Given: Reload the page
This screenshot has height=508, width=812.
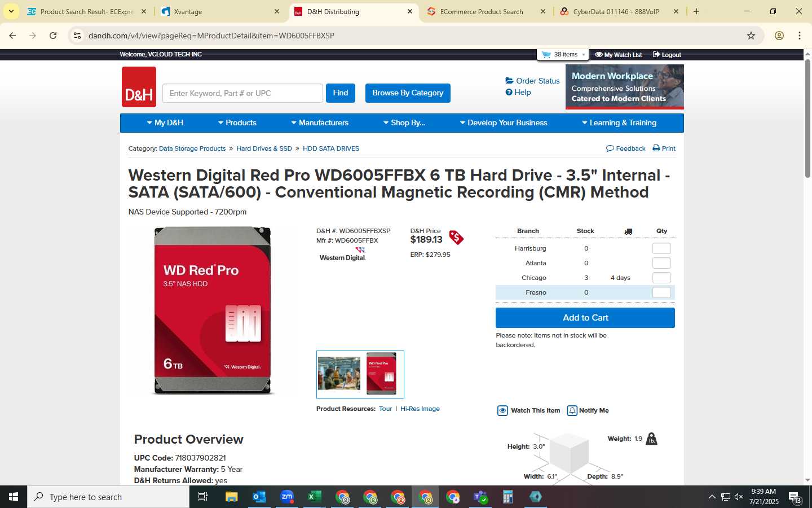Looking at the screenshot, I should click(x=53, y=36).
